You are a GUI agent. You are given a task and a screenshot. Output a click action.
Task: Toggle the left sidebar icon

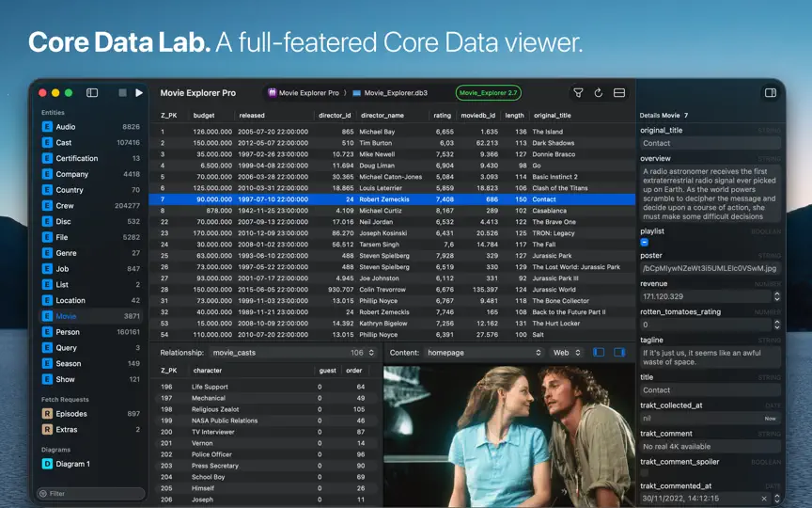point(92,93)
